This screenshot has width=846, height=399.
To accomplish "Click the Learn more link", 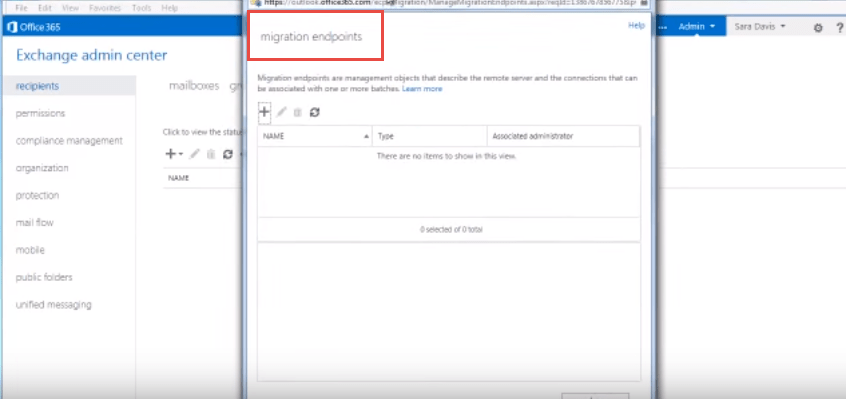I will (x=422, y=89).
